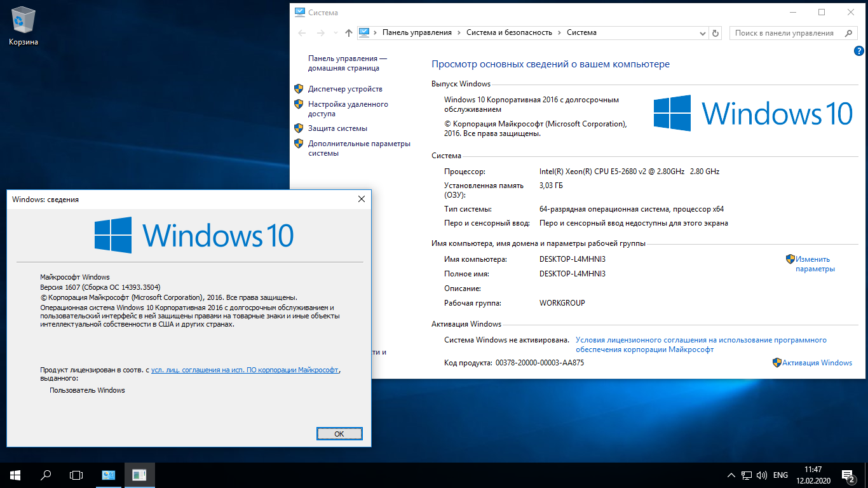This screenshot has height=488, width=868.
Task: Close the Windows: сведения dialog
Action: pos(362,199)
